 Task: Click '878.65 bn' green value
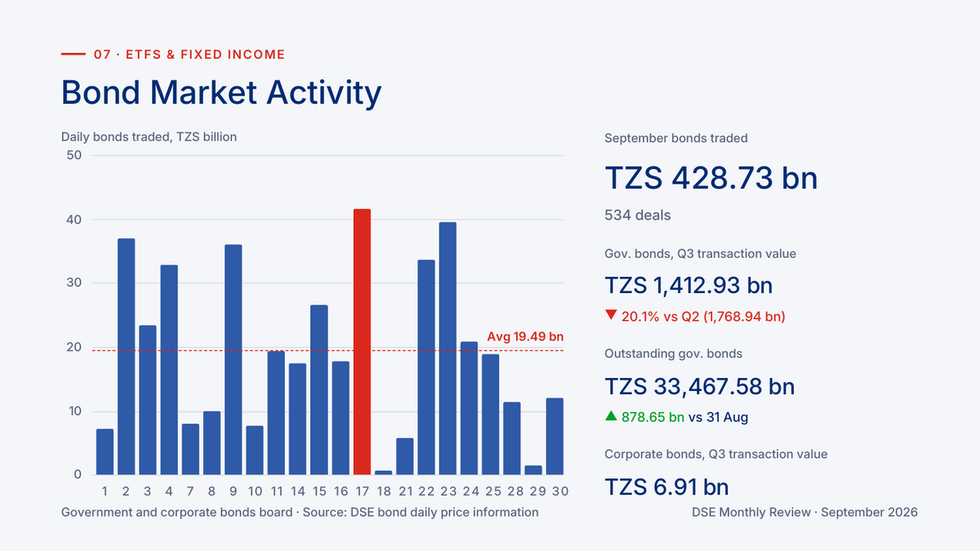click(x=653, y=417)
